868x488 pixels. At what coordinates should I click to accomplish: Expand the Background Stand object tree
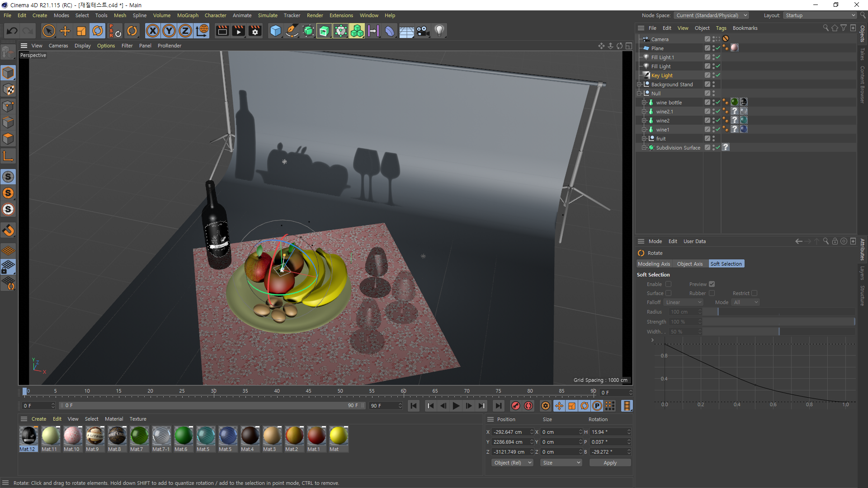click(x=639, y=84)
